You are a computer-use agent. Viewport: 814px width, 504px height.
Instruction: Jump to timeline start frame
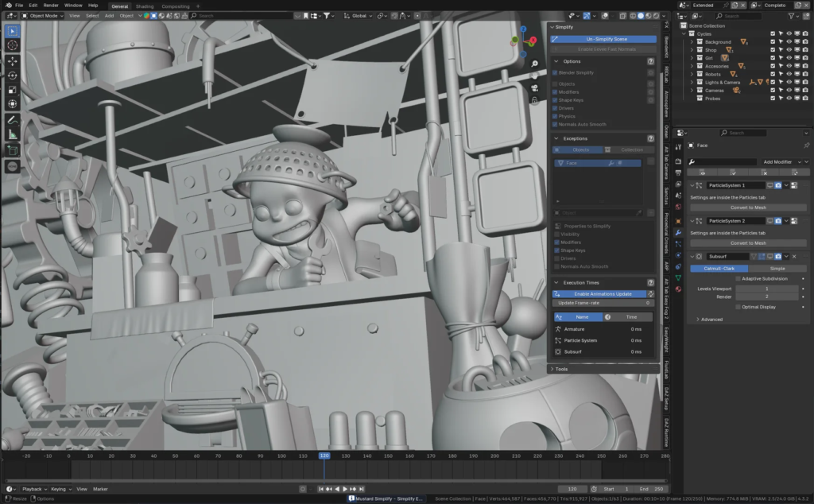pyautogui.click(x=321, y=489)
